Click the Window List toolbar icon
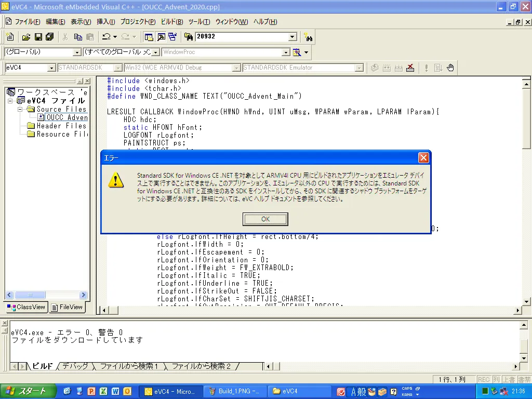The image size is (532, 399). click(172, 37)
